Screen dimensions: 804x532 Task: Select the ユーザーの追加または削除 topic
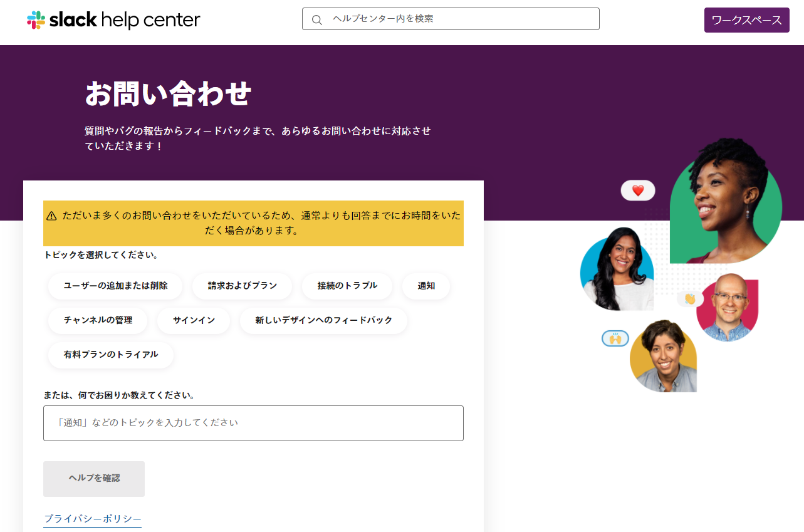tap(115, 286)
